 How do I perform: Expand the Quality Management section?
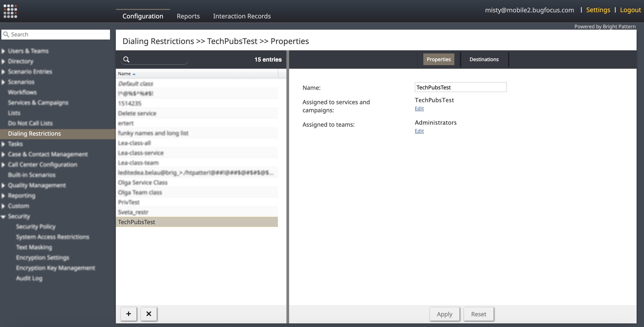pos(3,185)
